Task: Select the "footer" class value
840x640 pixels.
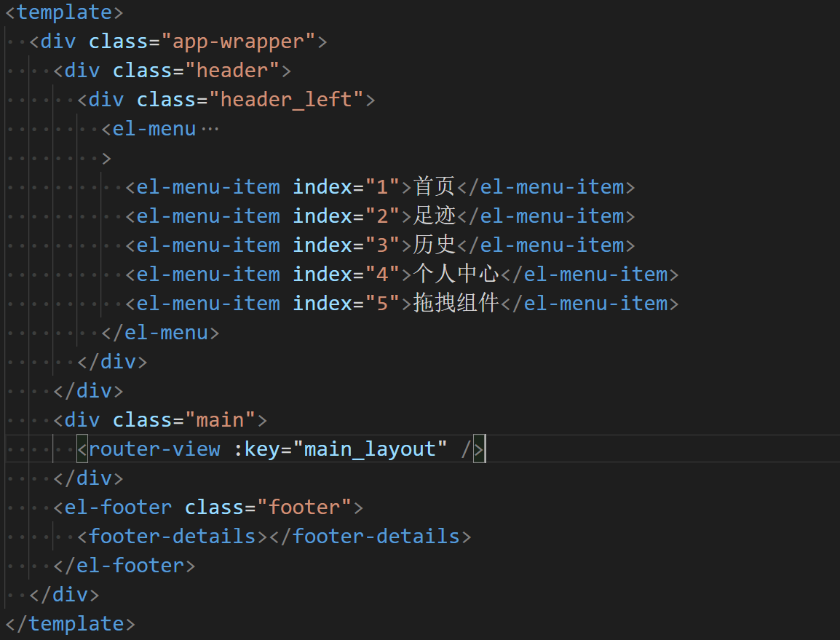Action: pos(304,507)
